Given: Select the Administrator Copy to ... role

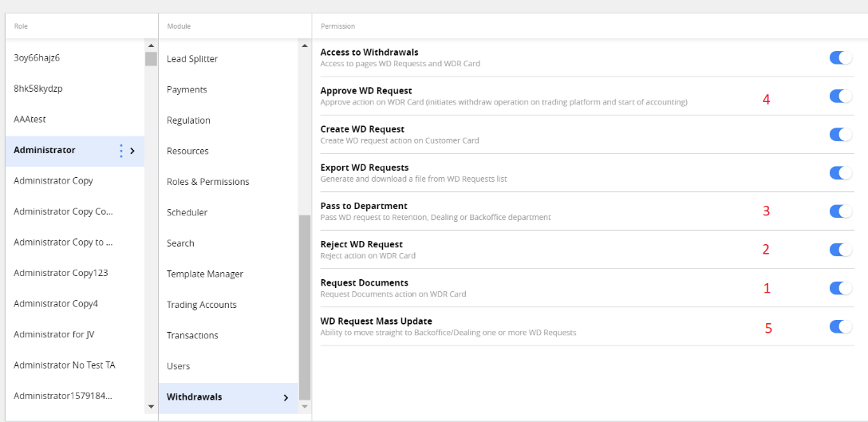Looking at the screenshot, I should (75, 242).
